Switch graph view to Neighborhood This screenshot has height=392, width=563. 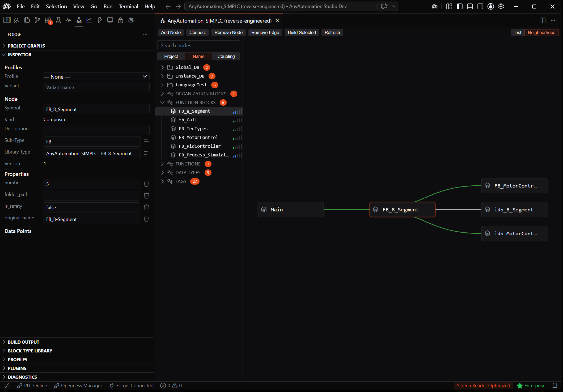[541, 32]
